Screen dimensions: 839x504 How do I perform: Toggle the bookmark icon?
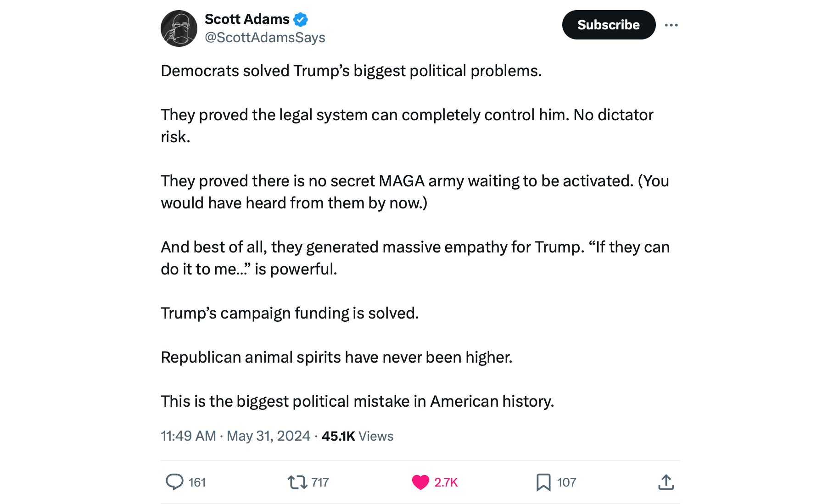(543, 482)
